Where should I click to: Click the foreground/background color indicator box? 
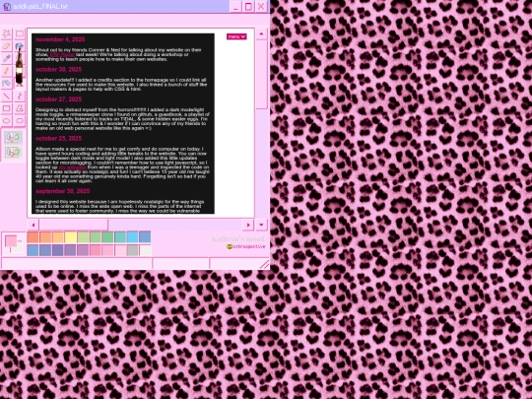tap(13, 244)
